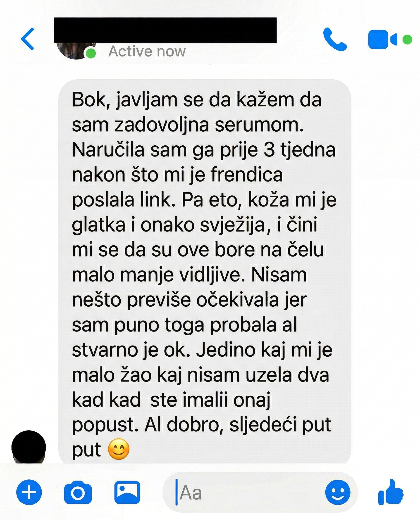
Task: Open the camera from the bottom bar
Action: click(78, 492)
